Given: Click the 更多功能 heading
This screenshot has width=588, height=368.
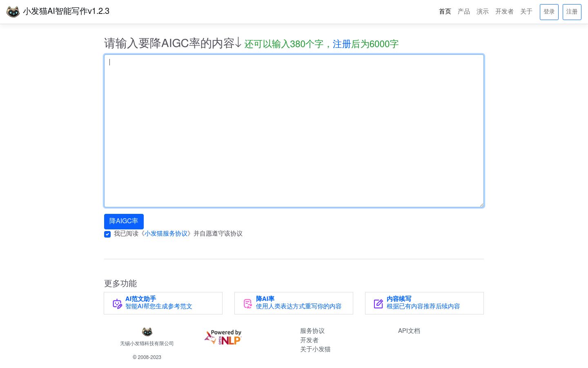Looking at the screenshot, I should pyautogui.click(x=120, y=283).
